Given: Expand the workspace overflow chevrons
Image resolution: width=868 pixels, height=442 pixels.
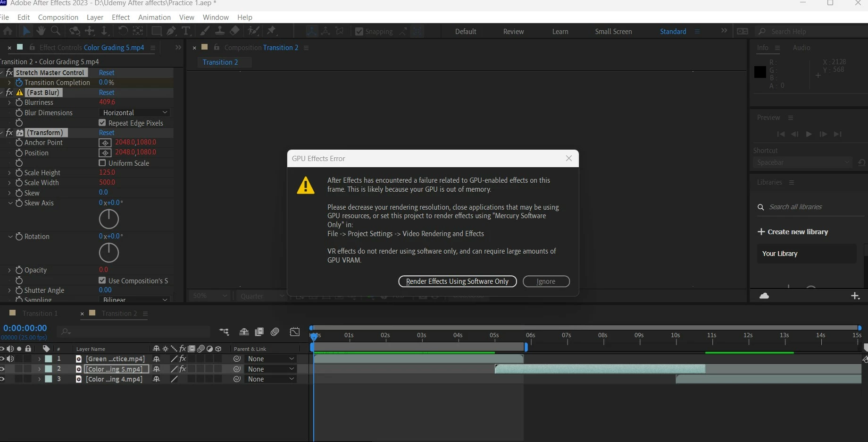Looking at the screenshot, I should coord(724,31).
